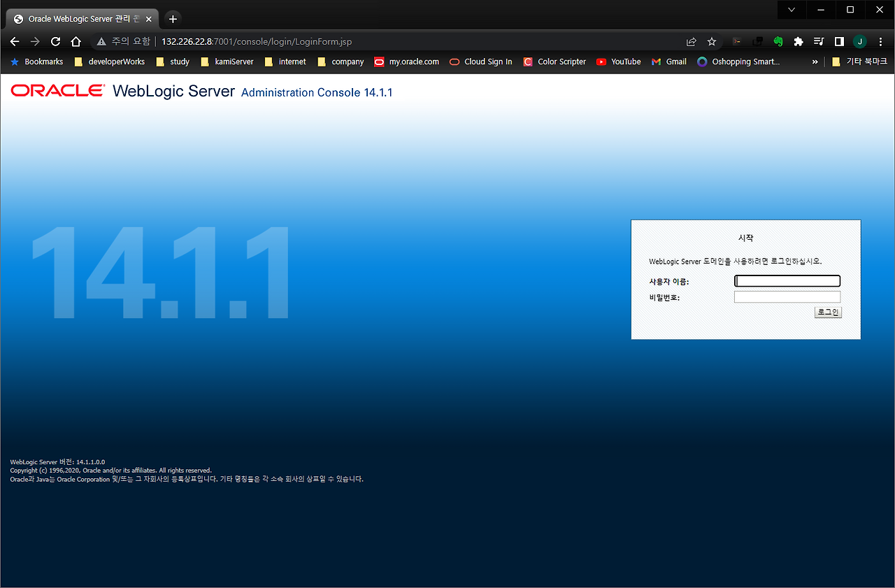
Task: Navigate back with the back arrow
Action: click(x=14, y=41)
